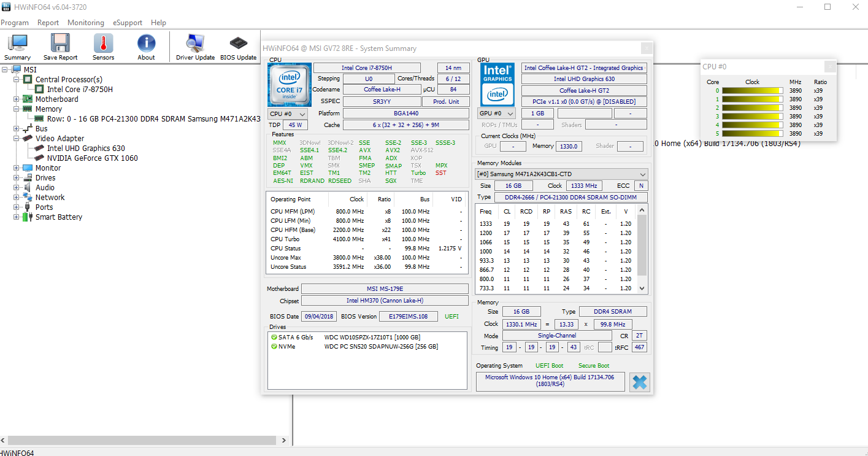Click the Intel HM370 chipset field
868x456 pixels.
tap(385, 301)
